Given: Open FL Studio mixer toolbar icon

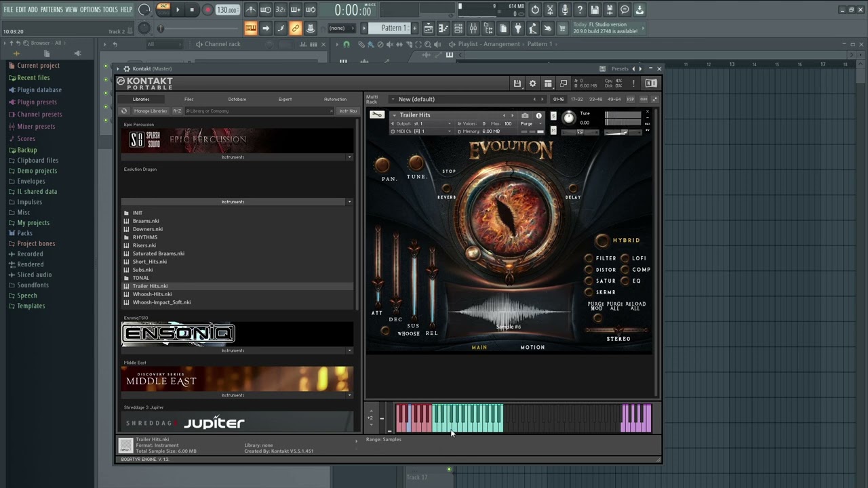Looking at the screenshot, I should pos(473,28).
